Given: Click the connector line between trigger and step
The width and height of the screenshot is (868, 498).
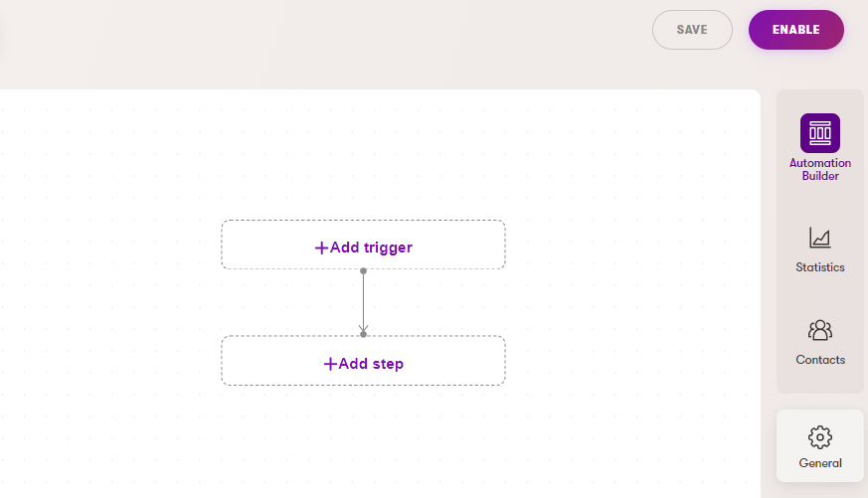Looking at the screenshot, I should (x=363, y=300).
